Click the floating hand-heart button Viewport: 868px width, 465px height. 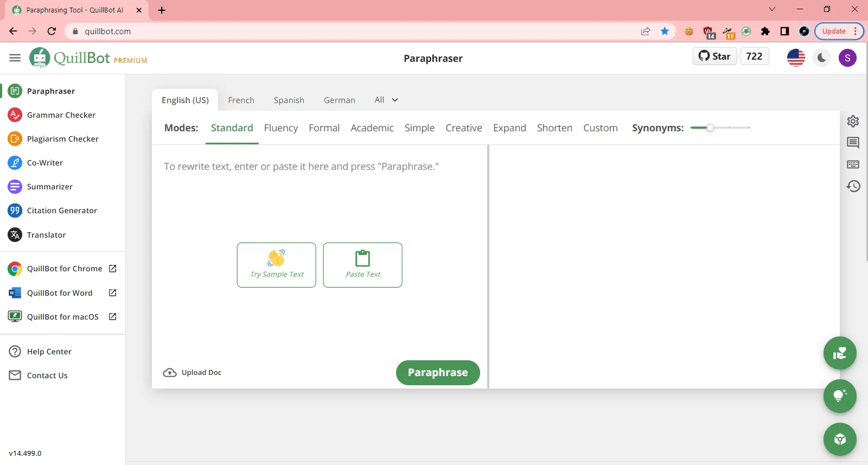(840, 353)
